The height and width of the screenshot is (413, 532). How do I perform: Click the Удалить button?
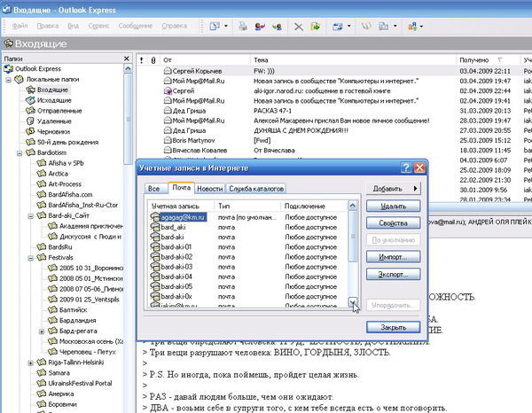tap(393, 206)
